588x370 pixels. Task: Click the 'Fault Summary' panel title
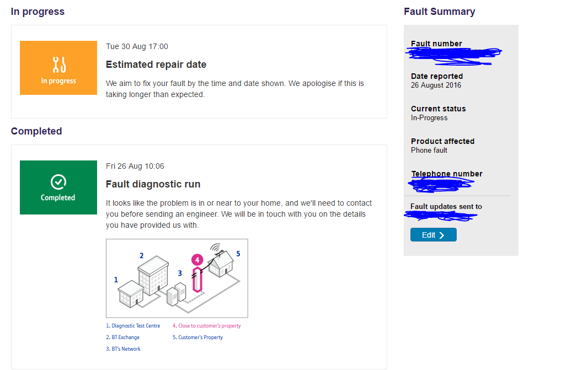tap(439, 12)
